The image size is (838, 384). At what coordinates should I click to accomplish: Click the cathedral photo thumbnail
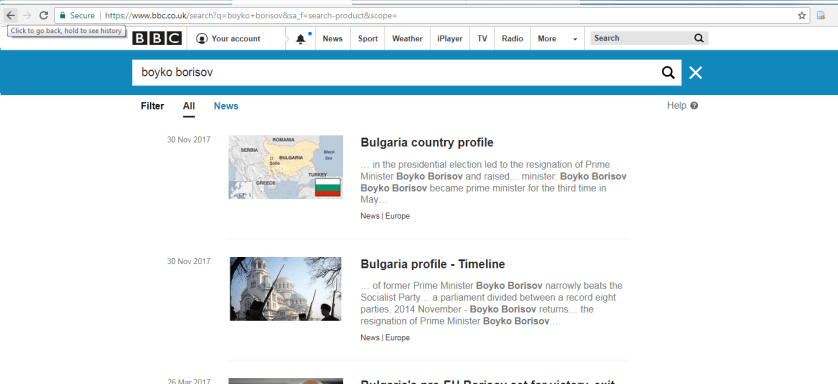pyautogui.click(x=286, y=289)
